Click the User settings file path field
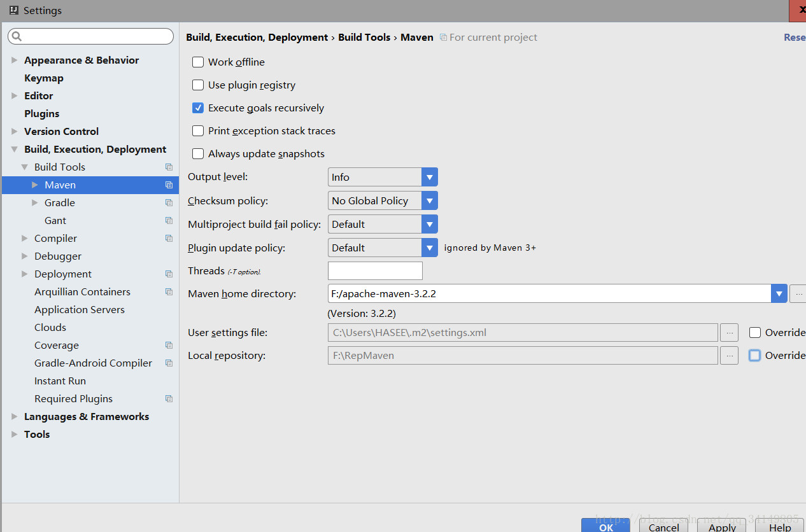Image resolution: width=806 pixels, height=532 pixels. (523, 332)
